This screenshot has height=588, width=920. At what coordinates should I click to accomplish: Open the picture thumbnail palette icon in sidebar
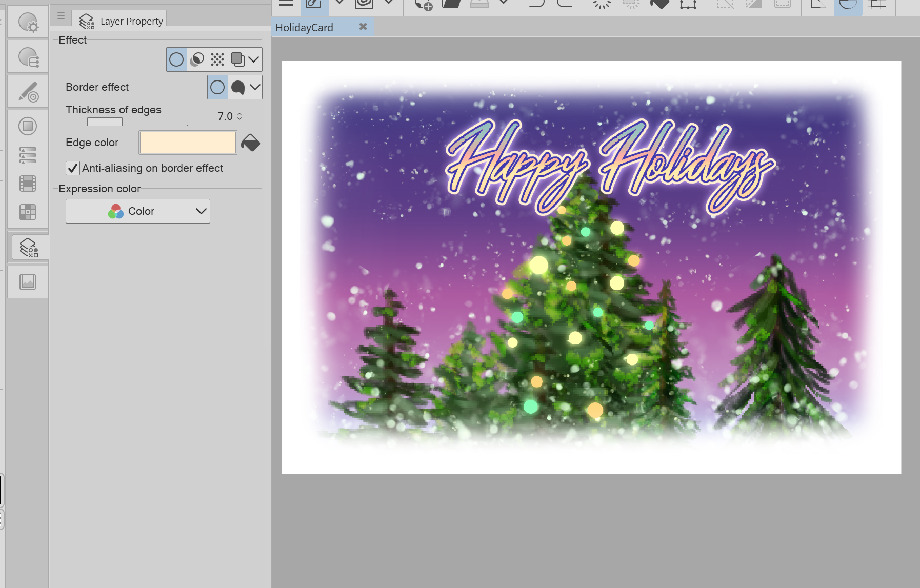click(x=28, y=282)
